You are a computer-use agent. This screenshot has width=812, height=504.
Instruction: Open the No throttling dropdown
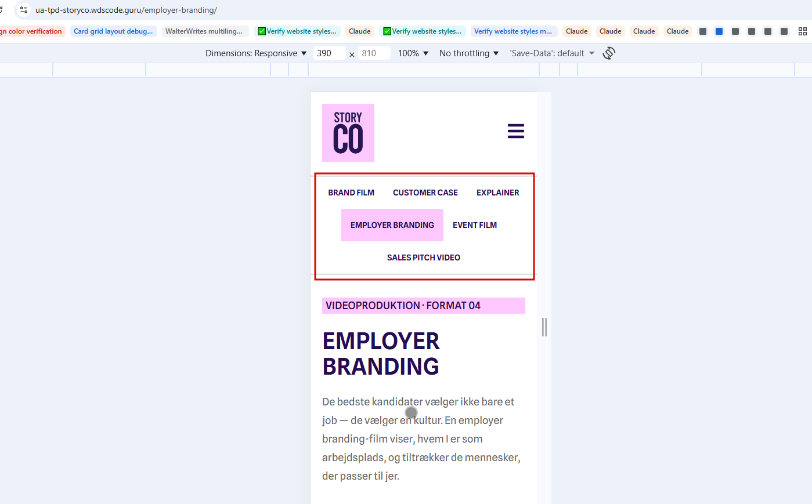[x=469, y=53]
